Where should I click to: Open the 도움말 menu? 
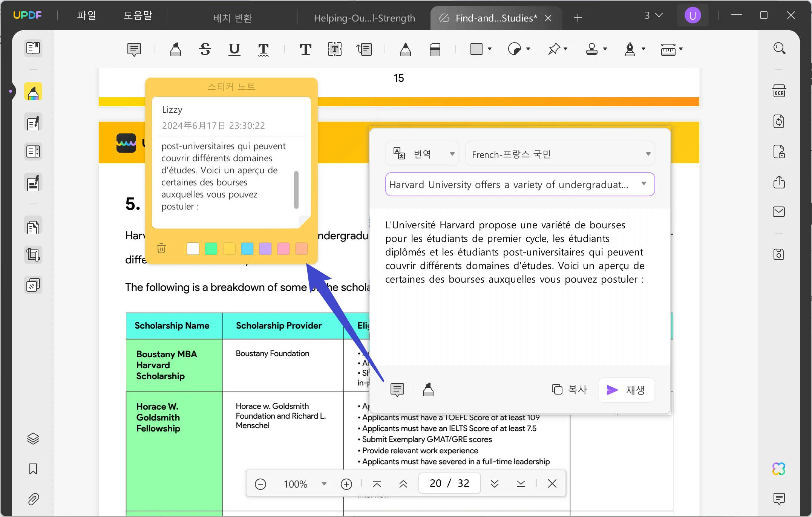click(x=138, y=15)
